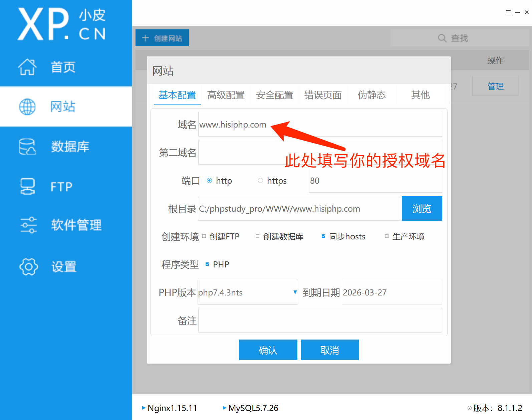Toggle the PHP program type checkbox
The image size is (532, 420).
tap(207, 264)
